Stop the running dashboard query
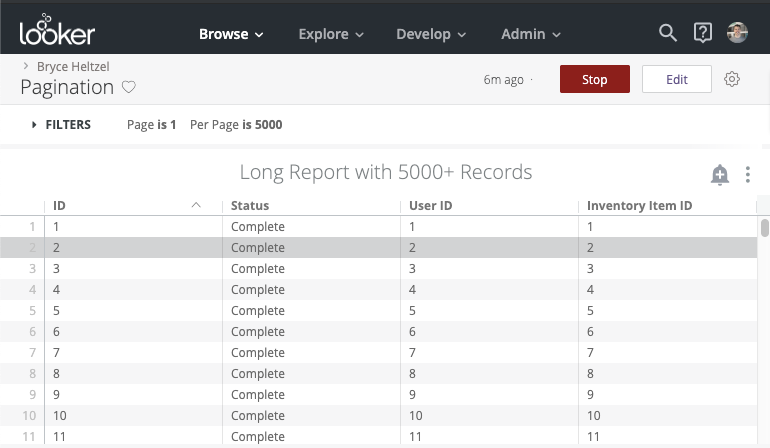This screenshot has width=770, height=448. 595,79
